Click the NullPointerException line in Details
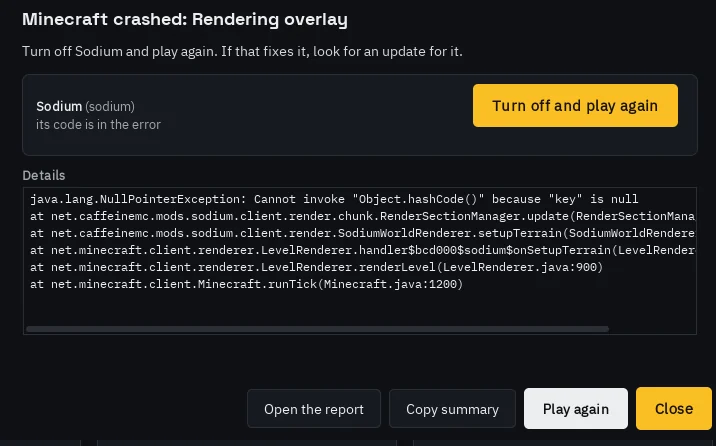716x446 pixels. click(x=334, y=199)
